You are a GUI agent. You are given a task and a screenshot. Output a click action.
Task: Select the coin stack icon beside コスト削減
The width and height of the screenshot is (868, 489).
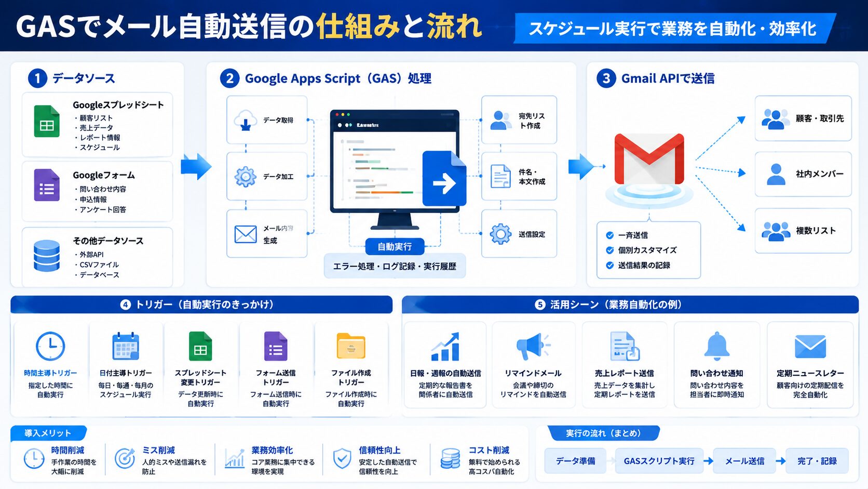pyautogui.click(x=450, y=459)
